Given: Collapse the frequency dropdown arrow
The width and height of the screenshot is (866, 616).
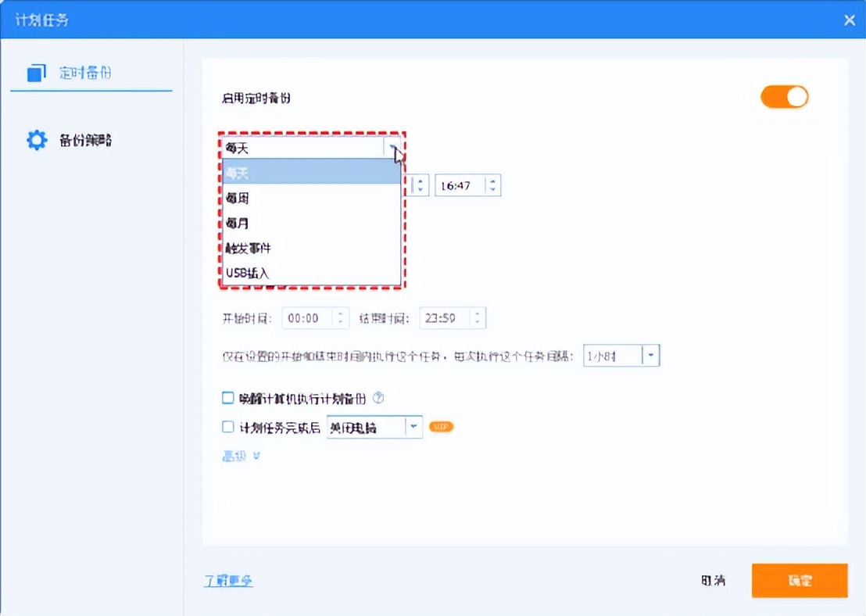Looking at the screenshot, I should (393, 148).
